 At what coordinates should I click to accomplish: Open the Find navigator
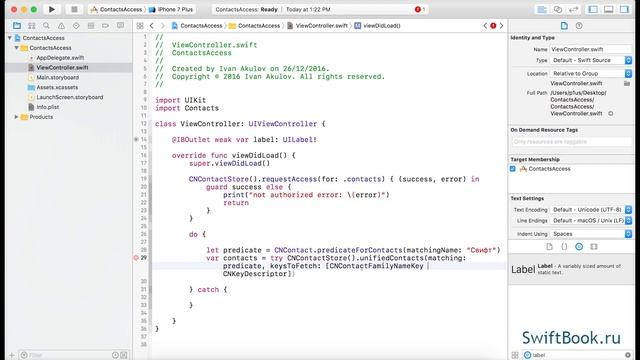pyautogui.click(x=46, y=26)
